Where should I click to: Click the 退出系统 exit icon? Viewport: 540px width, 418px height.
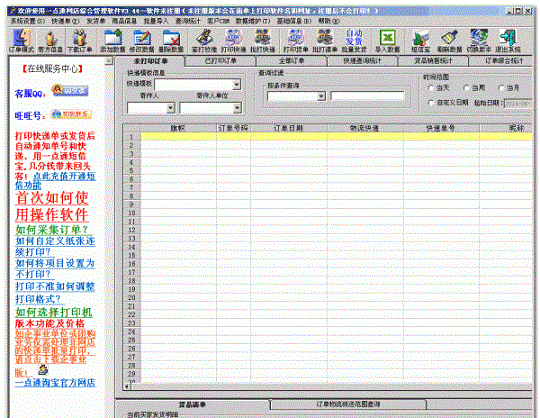click(508, 41)
